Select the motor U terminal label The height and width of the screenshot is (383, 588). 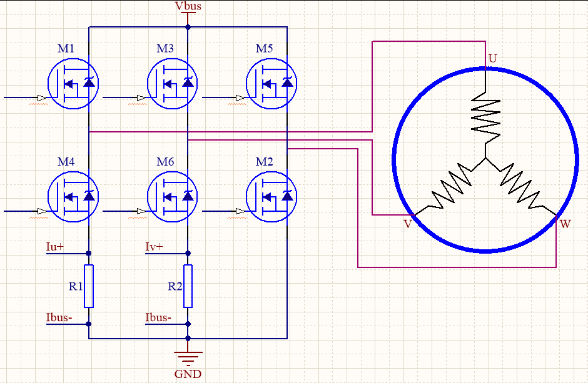(493, 58)
